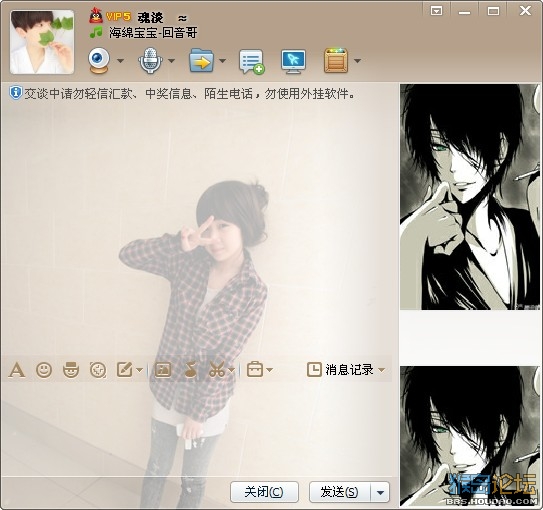Click the contact's avatar photo at top-left

(42, 42)
